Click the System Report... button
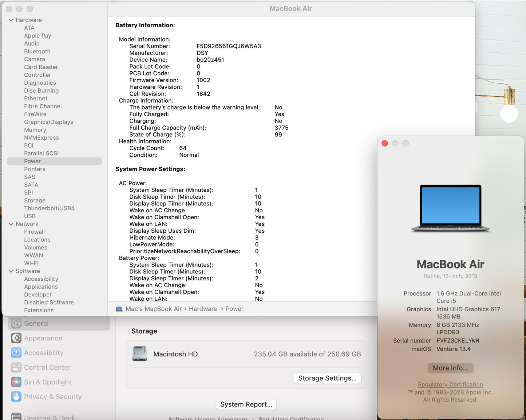 [246, 404]
